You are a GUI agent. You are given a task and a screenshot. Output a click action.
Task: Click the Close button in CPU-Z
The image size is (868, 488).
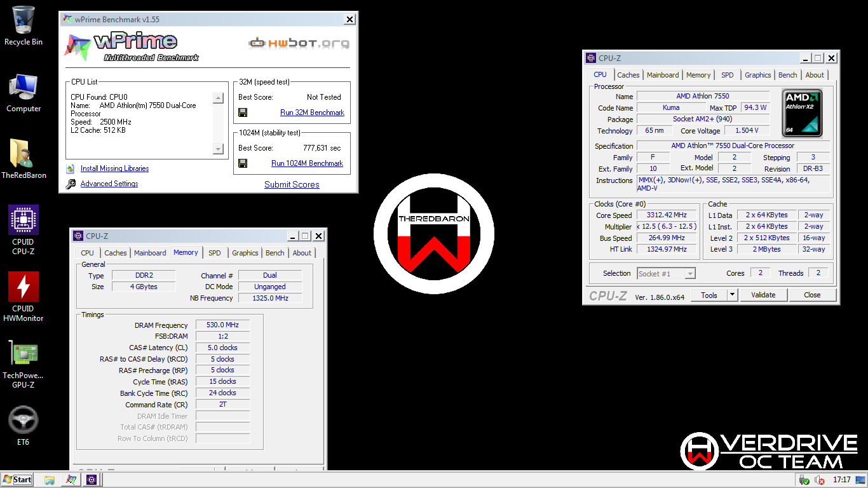tap(812, 295)
